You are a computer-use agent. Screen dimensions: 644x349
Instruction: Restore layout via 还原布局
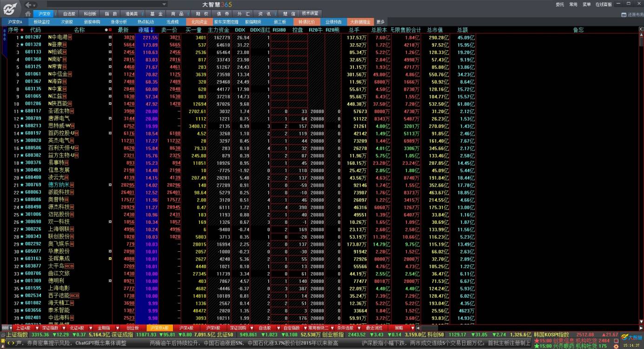631,14
